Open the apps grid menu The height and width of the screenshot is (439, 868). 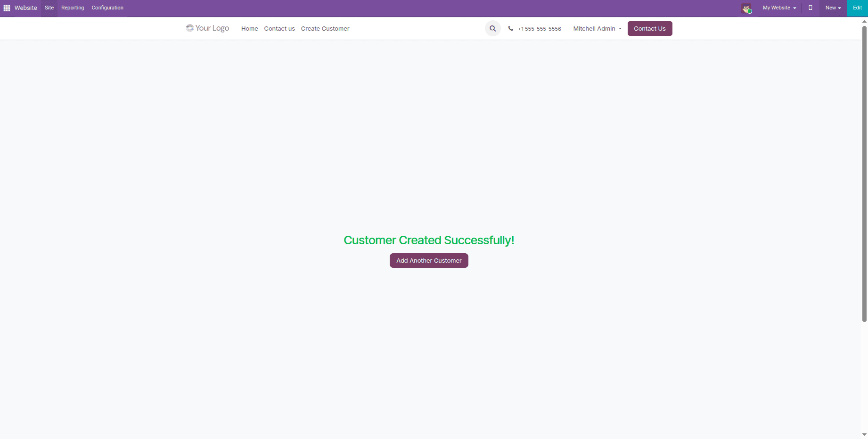coord(7,8)
